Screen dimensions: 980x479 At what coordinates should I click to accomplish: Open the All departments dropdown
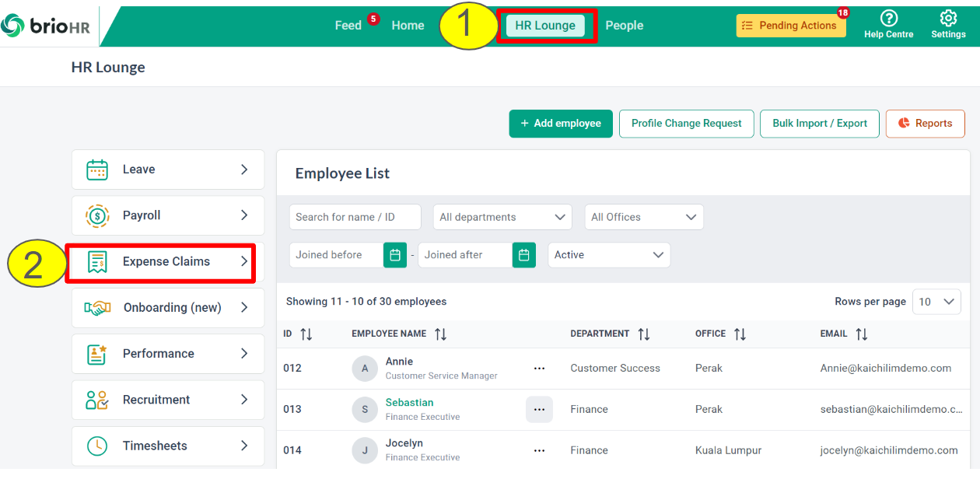pos(502,217)
